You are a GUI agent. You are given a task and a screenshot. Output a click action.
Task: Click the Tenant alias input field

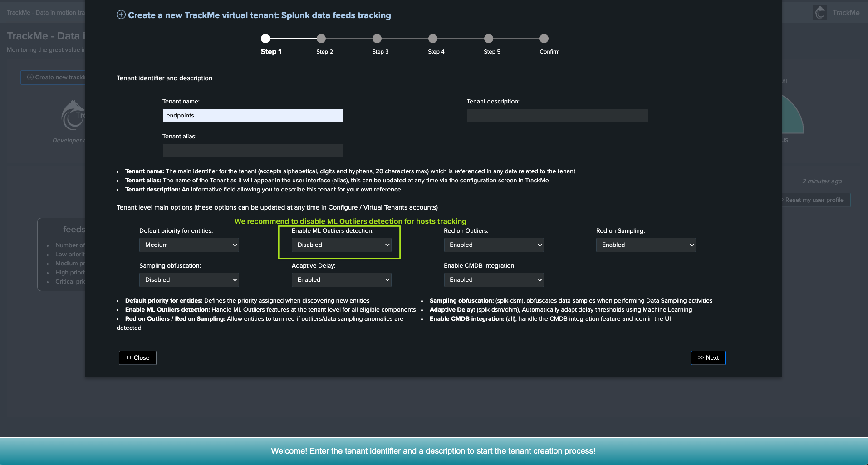click(x=253, y=151)
